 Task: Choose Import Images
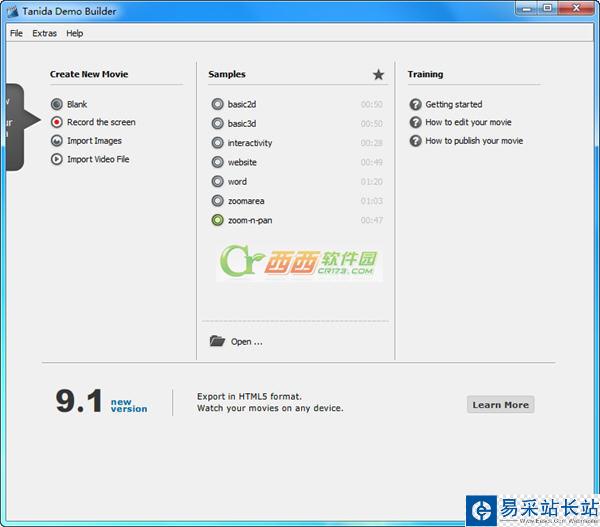pos(94,141)
